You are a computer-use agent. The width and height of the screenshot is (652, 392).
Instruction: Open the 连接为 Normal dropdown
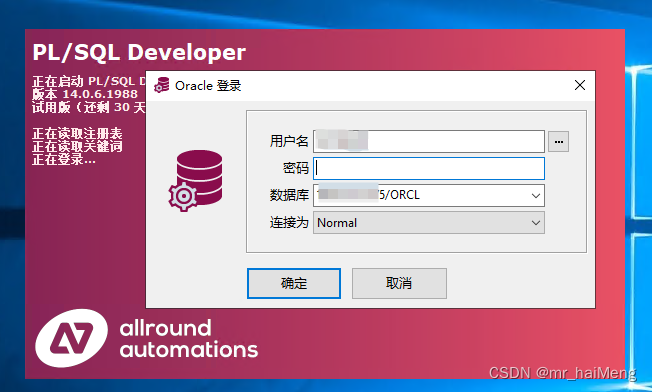click(429, 223)
